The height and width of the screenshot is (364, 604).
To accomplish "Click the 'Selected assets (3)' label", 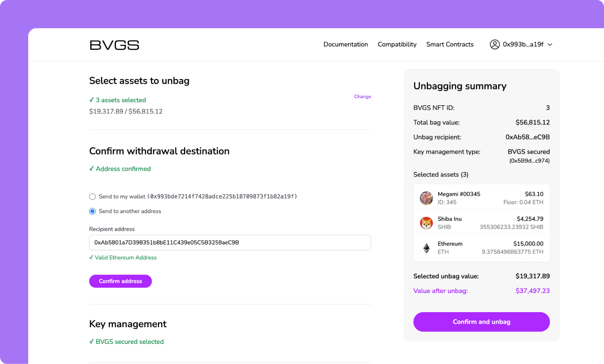I will coord(441,174).
